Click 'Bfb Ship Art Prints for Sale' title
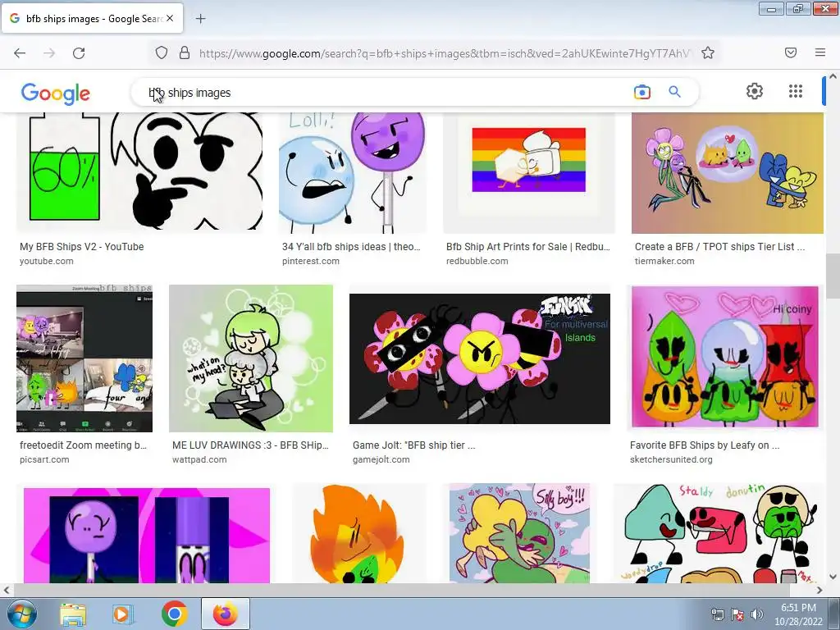The height and width of the screenshot is (630, 840). coord(528,246)
